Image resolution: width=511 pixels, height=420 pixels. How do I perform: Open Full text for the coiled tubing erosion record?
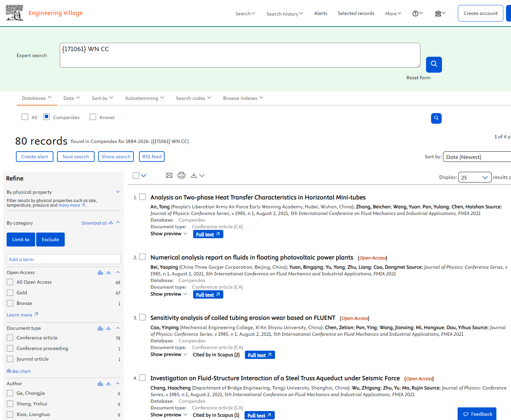pos(260,355)
